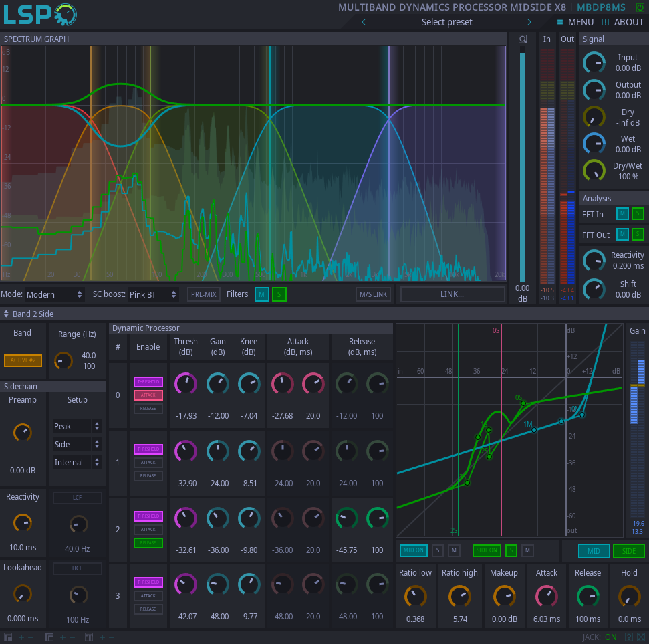
Task: Open the Mode dropdown set to Modern
Action: pos(55,294)
